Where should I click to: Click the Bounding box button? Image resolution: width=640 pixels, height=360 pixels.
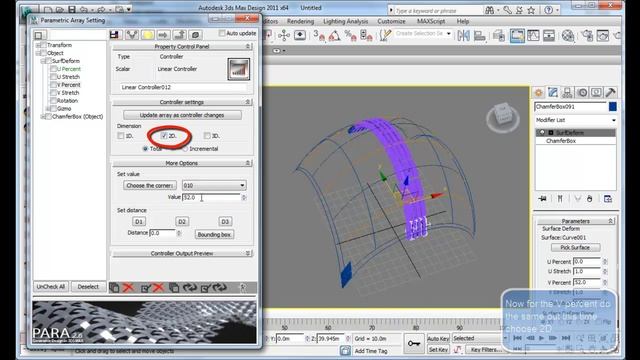tap(214, 235)
